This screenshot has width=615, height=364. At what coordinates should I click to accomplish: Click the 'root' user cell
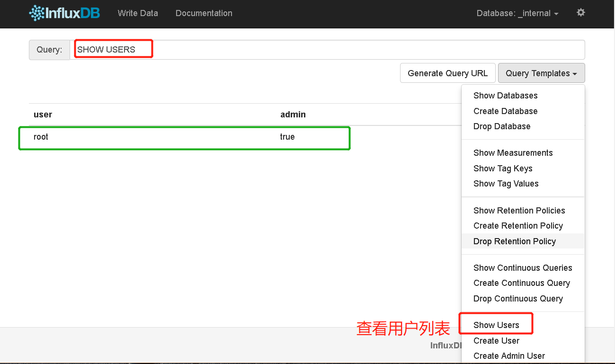(41, 137)
